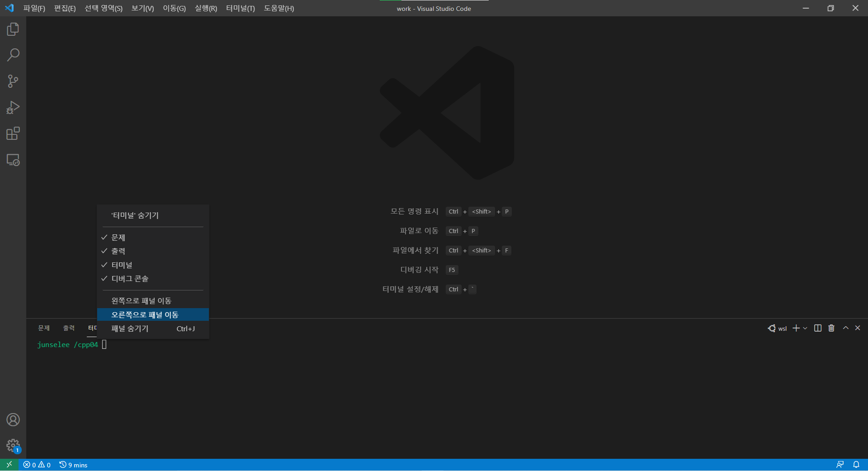The image size is (868, 471).
Task: Open the 이동(G) menu
Action: tap(175, 8)
